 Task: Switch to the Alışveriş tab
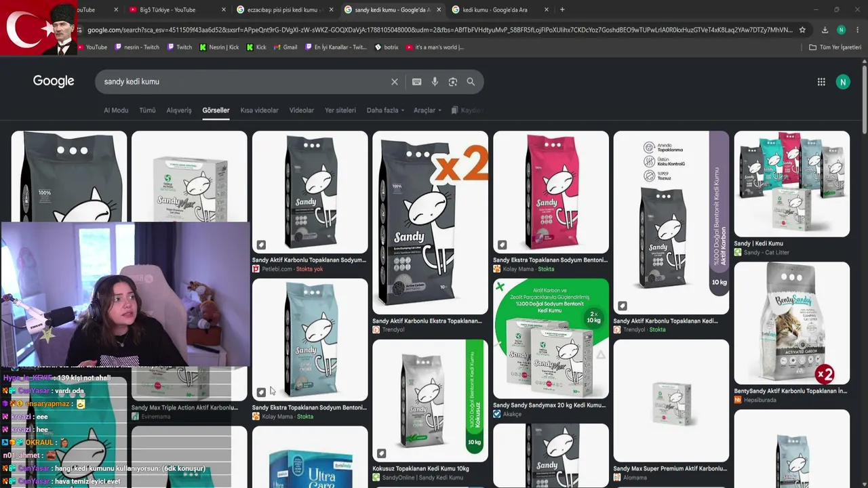coord(179,110)
